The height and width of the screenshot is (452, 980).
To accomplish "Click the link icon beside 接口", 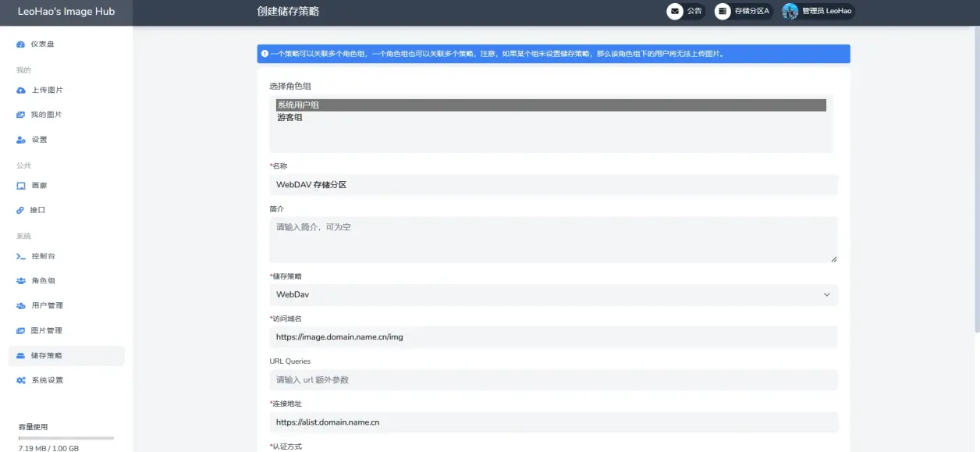I will (x=21, y=211).
